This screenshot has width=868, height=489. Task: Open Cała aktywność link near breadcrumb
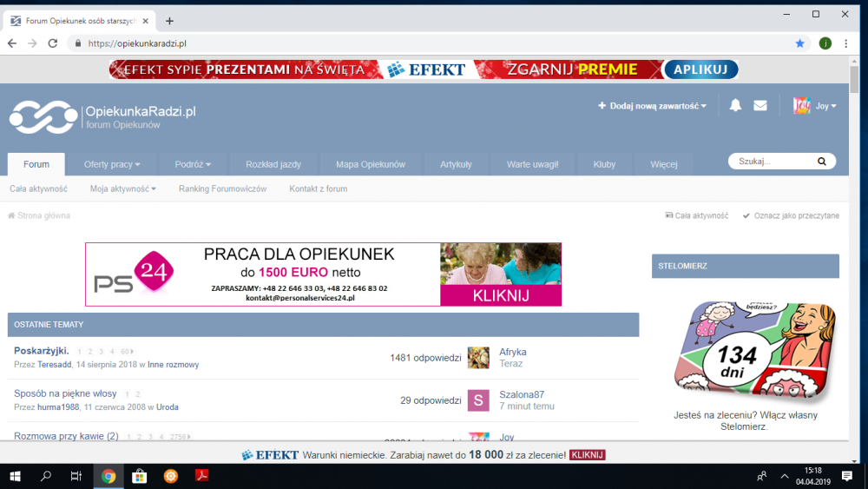[696, 215]
